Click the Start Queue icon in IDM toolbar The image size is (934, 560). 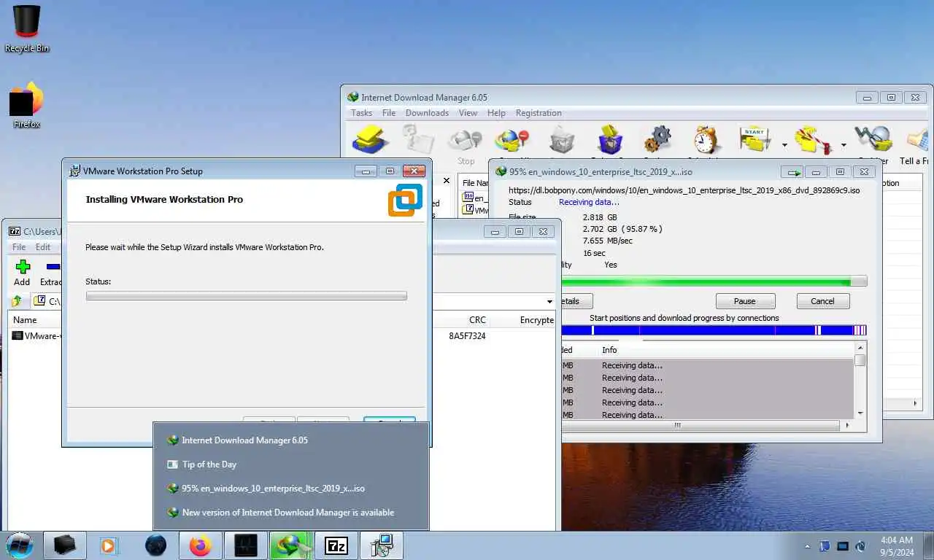coord(755,139)
